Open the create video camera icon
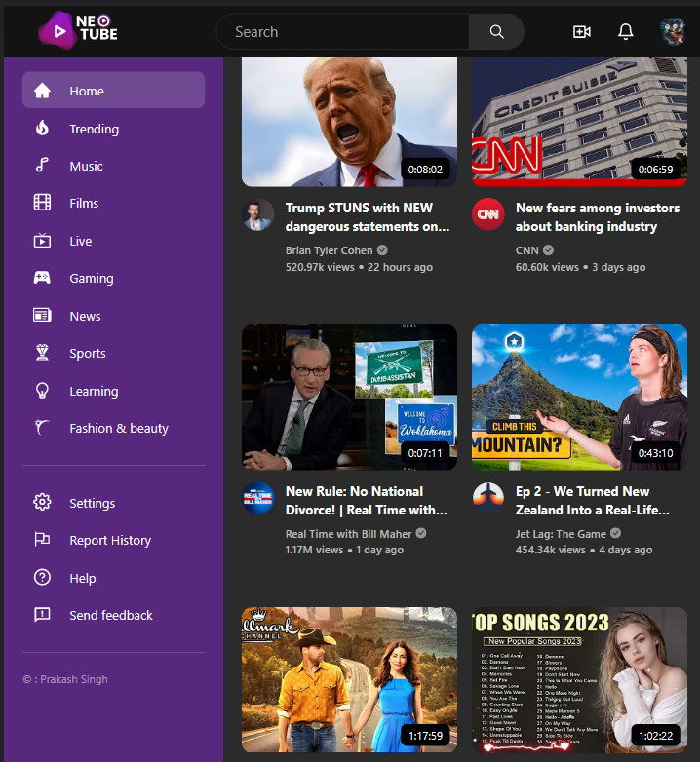The image size is (700, 762). [581, 32]
